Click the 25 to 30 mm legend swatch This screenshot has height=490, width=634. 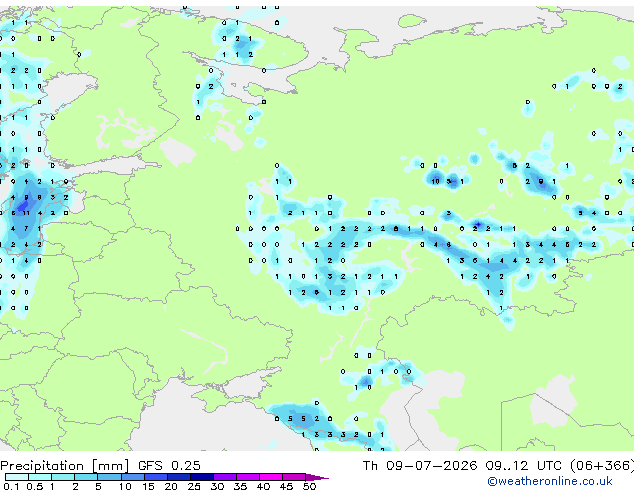tap(202, 477)
